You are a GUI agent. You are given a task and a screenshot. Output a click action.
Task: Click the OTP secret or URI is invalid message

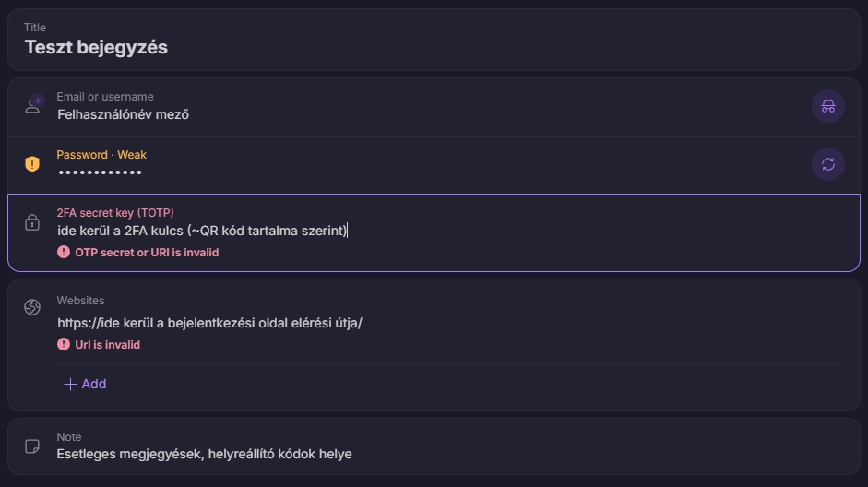[147, 253]
